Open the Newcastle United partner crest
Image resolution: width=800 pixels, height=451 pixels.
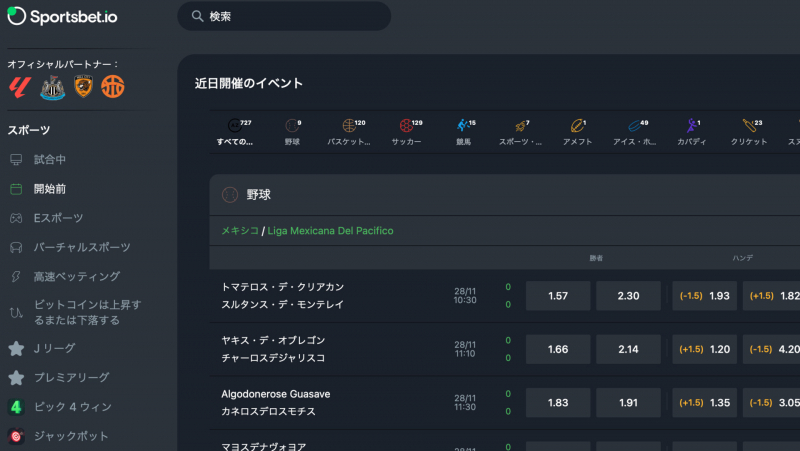pos(53,87)
